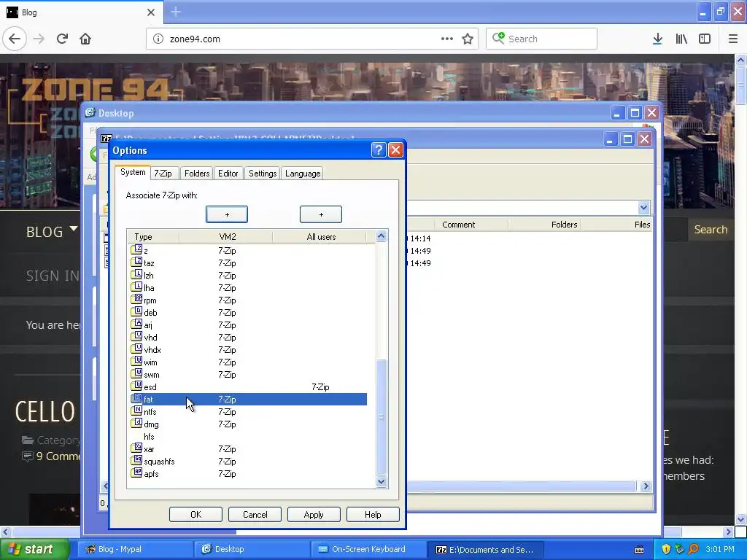Select the vhd file type row
The image size is (747, 560).
(x=248, y=337)
